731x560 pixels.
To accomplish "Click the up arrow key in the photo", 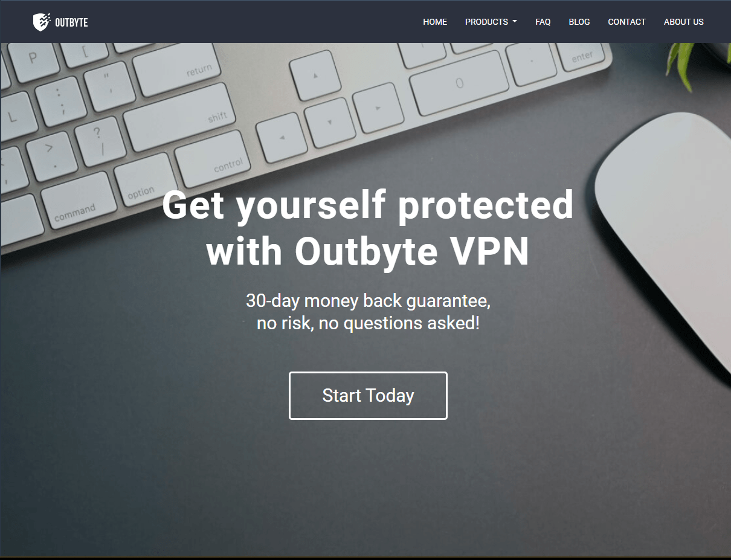I will click(315, 77).
